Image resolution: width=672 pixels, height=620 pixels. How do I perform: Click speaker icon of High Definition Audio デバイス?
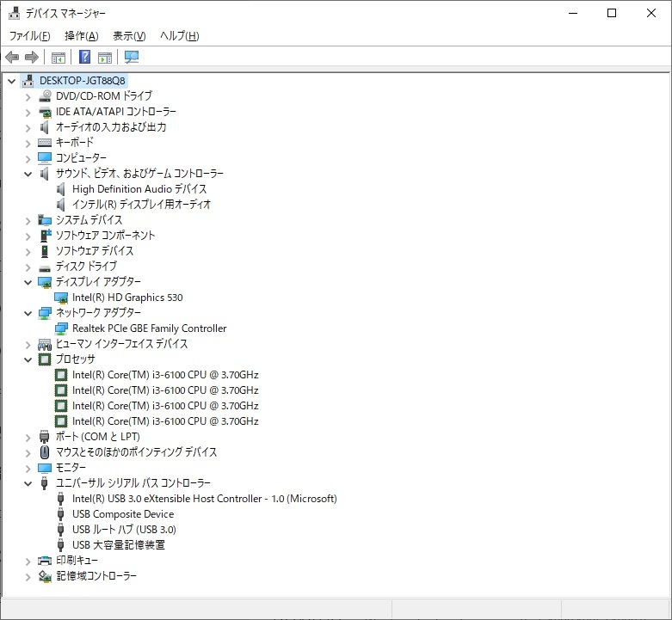coord(61,189)
